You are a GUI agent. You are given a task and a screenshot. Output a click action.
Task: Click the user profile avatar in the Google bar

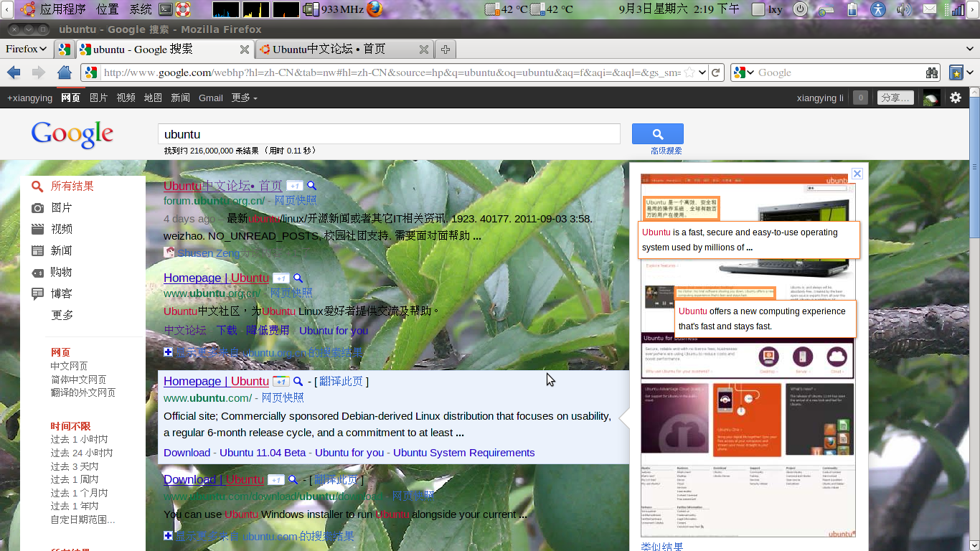tap(931, 98)
